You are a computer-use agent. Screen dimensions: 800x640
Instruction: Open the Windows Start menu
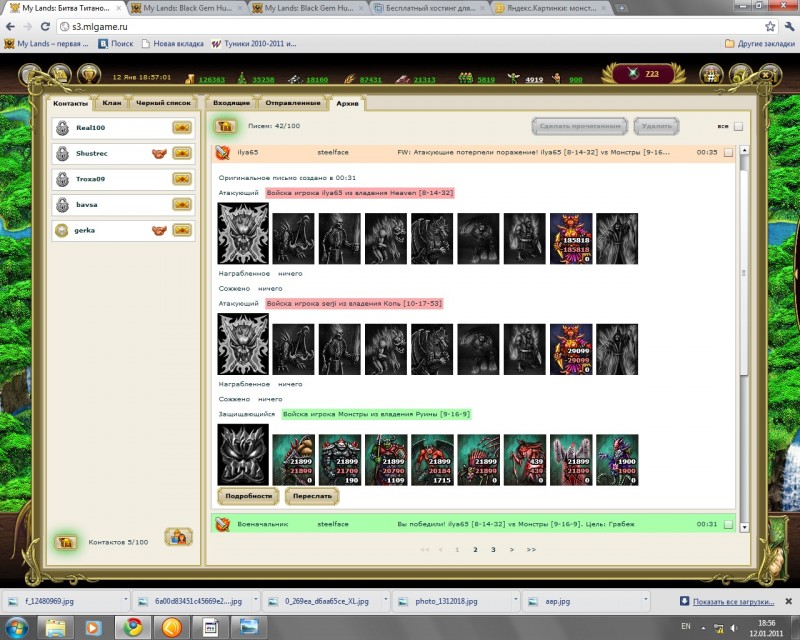click(x=15, y=627)
